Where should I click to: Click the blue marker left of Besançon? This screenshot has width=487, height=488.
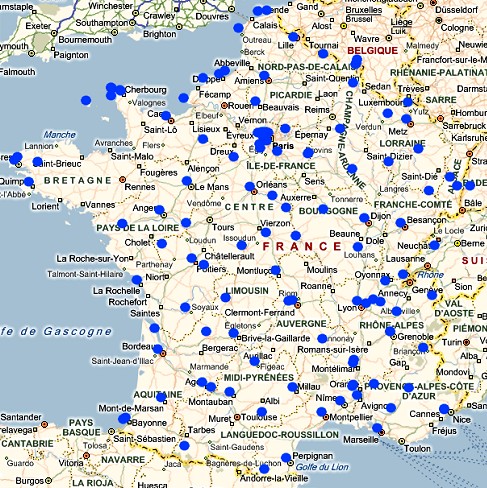click(401, 222)
